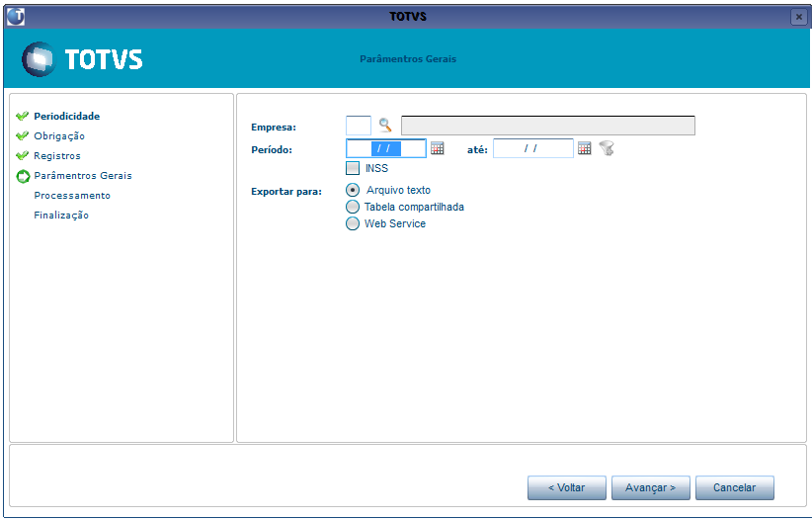Click the Exportar para: label
The image size is (812, 520).
[286, 192]
